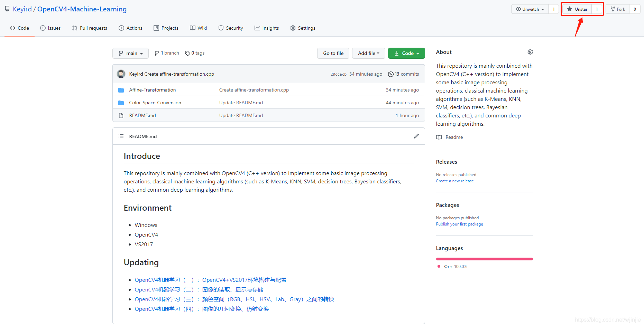644x326 pixels.
Task: Open commit message in Affine-Transformation row
Action: tap(254, 90)
